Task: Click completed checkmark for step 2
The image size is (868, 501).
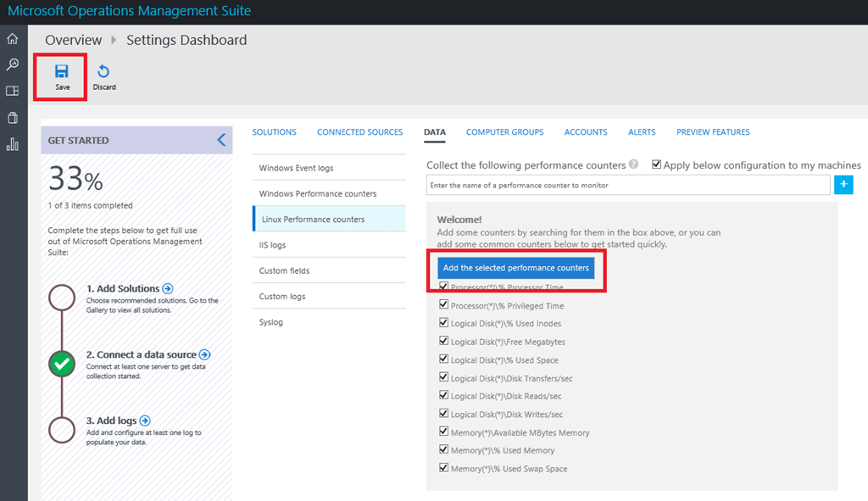Action: click(62, 364)
